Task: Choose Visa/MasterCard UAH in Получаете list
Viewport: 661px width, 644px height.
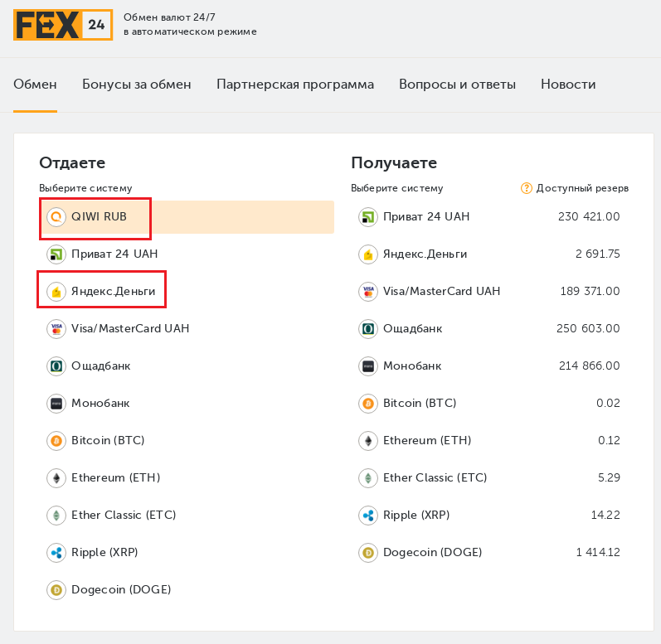Action: tap(441, 292)
